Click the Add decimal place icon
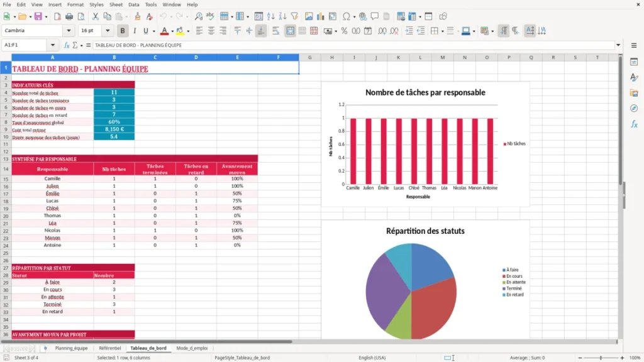The image size is (644, 362). [382, 31]
